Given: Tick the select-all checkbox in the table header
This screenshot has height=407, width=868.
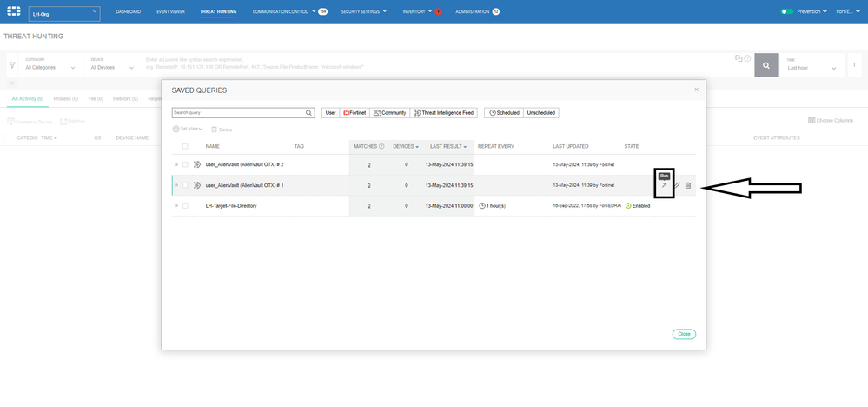Looking at the screenshot, I should pos(185,146).
